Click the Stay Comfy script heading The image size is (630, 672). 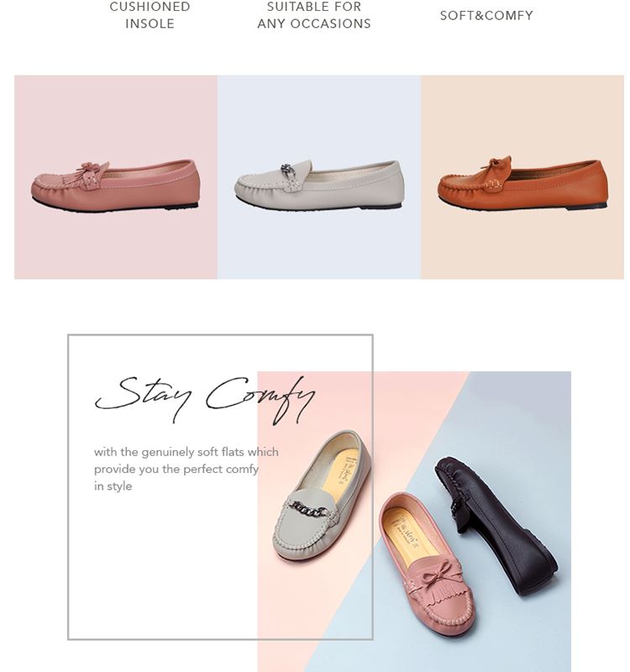coord(205,398)
